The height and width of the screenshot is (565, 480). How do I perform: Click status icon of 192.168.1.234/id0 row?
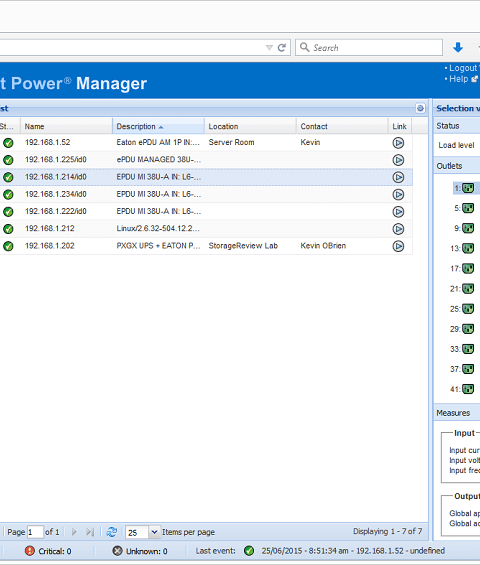tap(8, 195)
